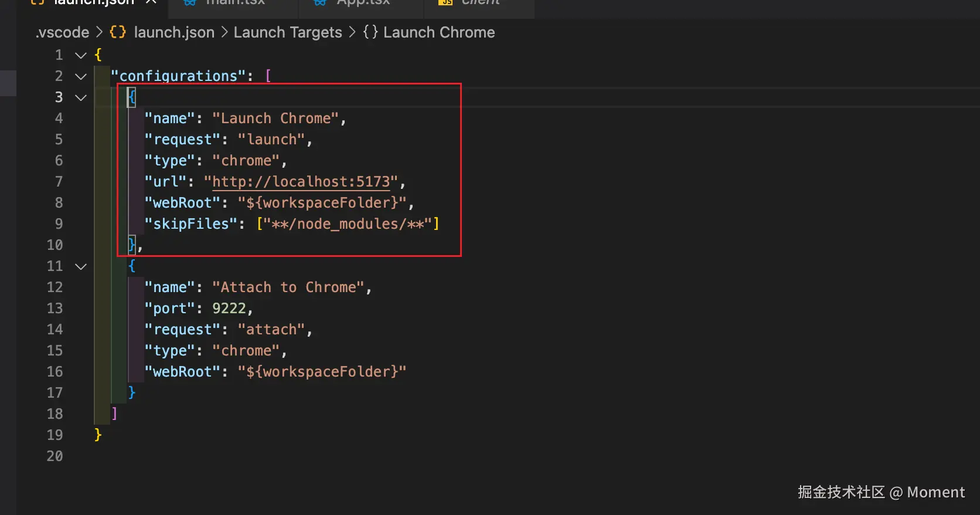Click the "webRoot" key on line 16
The image size is (980, 515).
click(x=182, y=372)
